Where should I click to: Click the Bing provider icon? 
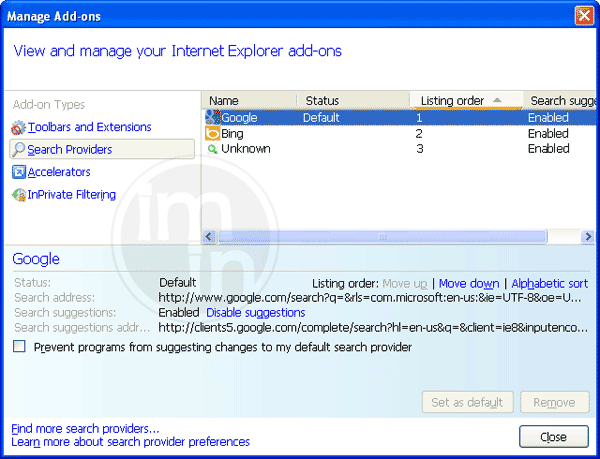(x=212, y=133)
